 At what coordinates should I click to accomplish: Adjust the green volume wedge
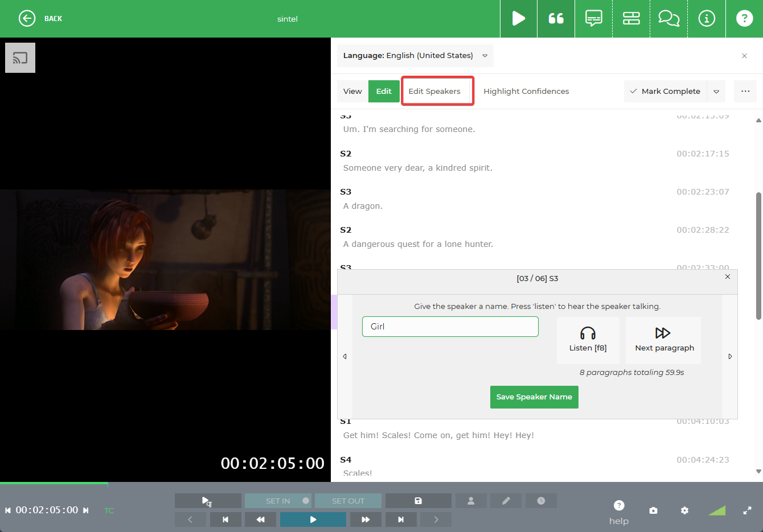[717, 510]
